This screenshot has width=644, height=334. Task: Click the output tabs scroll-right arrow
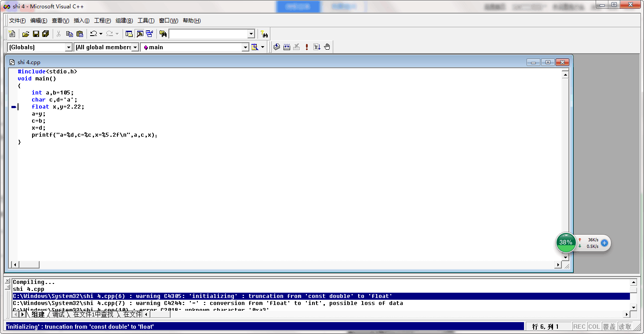[x=22, y=314]
